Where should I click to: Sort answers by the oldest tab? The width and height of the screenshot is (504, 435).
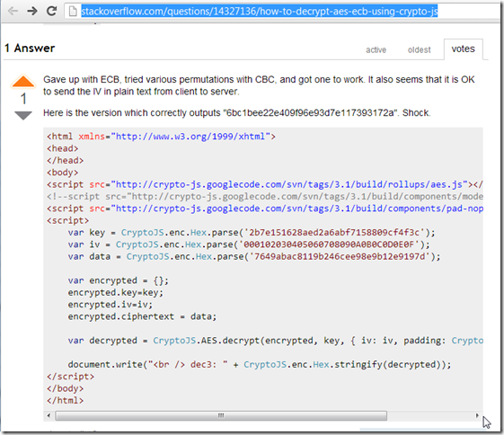[x=419, y=49]
